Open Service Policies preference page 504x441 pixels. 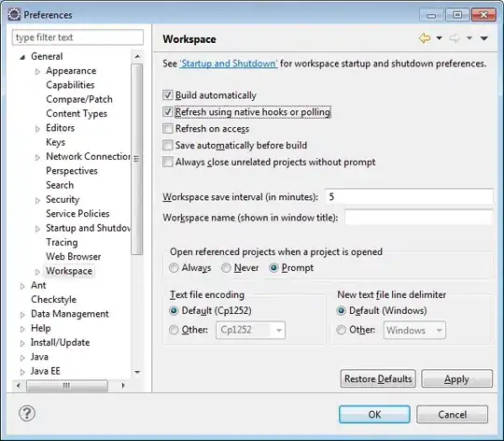[x=77, y=214]
